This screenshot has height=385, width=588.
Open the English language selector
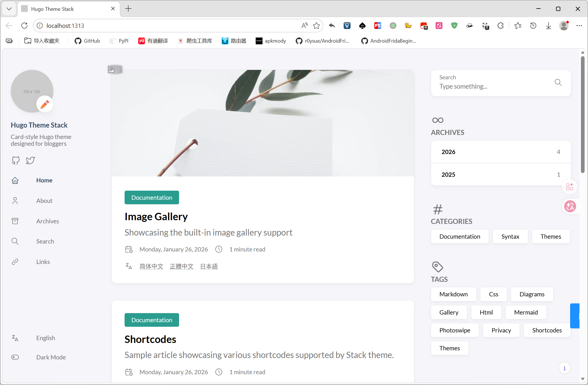click(45, 338)
